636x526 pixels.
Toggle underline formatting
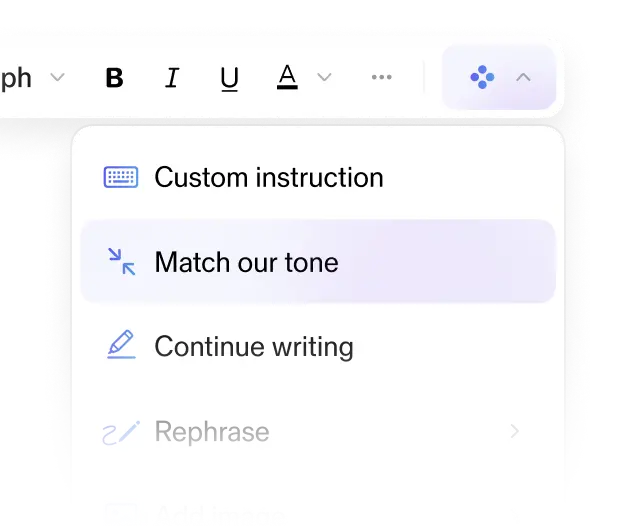point(229,78)
